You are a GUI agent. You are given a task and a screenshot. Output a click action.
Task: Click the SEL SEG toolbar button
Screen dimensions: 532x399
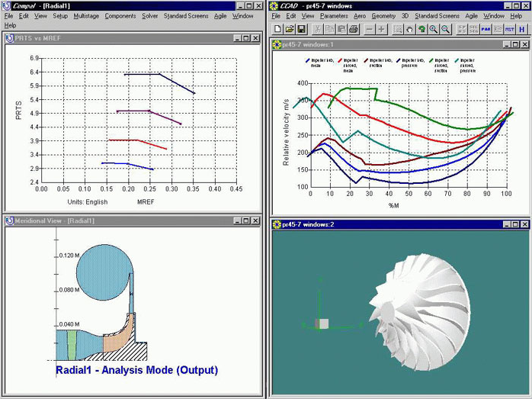pyautogui.click(x=473, y=29)
